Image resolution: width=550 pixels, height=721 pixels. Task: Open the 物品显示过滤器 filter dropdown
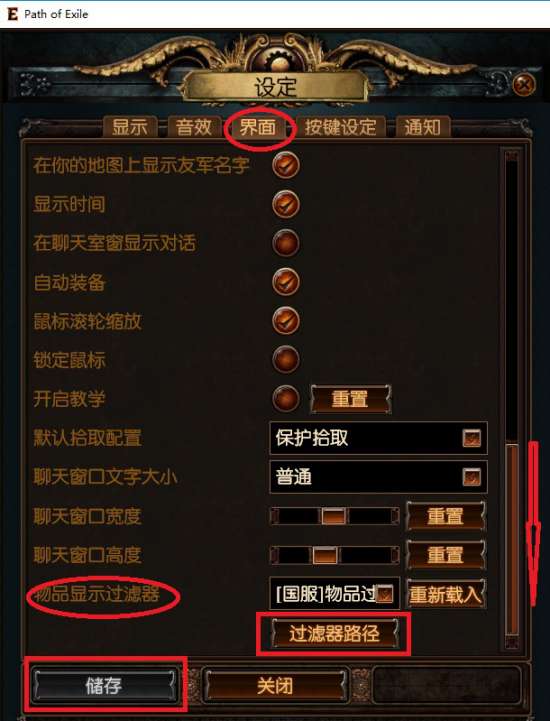335,594
